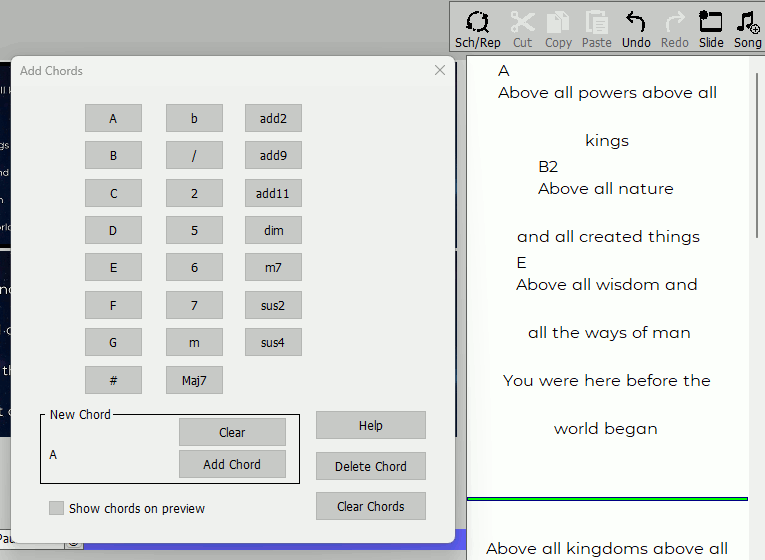Pick the G chord root button

[113, 343]
